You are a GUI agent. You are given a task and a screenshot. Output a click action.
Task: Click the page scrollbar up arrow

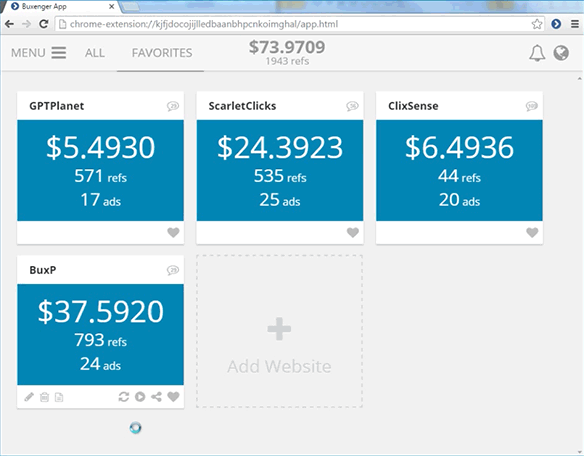(579, 79)
